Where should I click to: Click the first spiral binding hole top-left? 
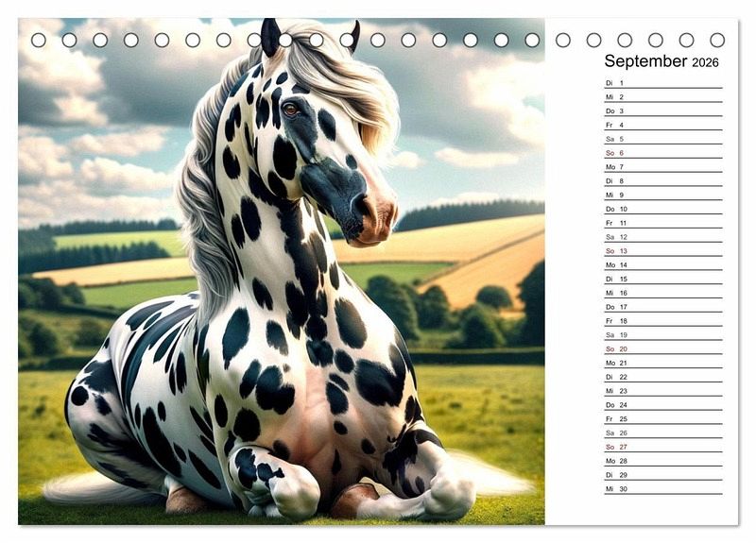39,40
